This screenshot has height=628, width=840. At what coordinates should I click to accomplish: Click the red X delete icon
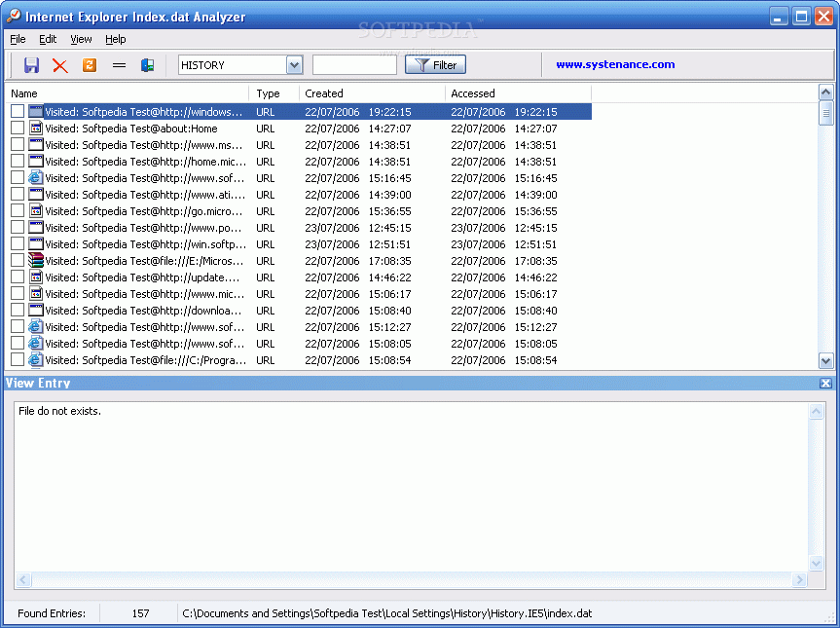pos(60,65)
